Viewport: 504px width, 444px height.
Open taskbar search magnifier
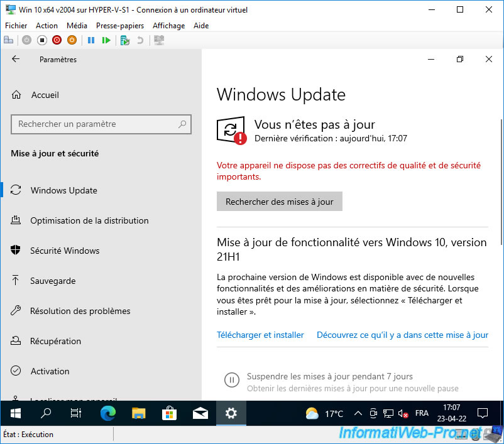(x=46, y=413)
